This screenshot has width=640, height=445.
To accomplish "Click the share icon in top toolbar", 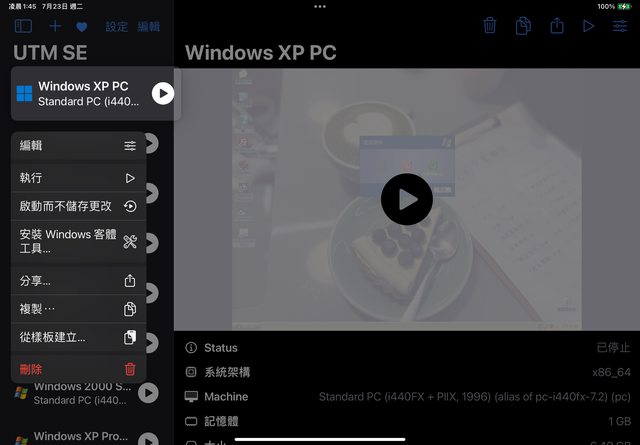I will coord(556,26).
